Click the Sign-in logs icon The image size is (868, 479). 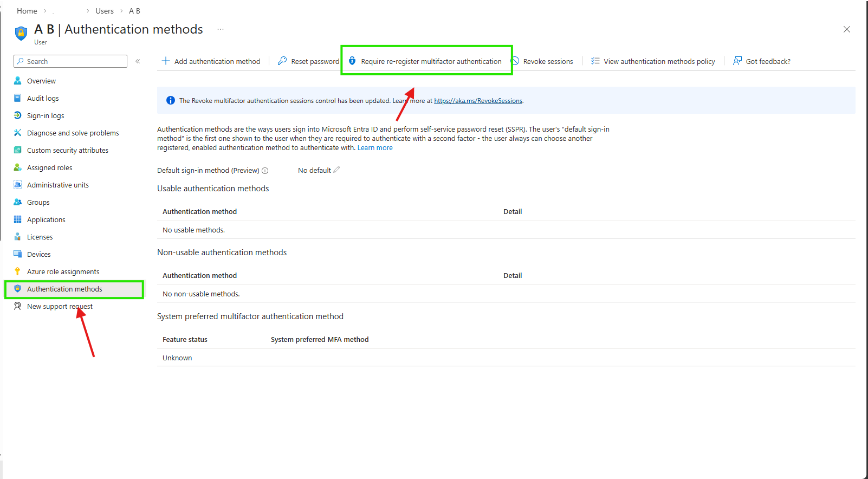tap(17, 115)
